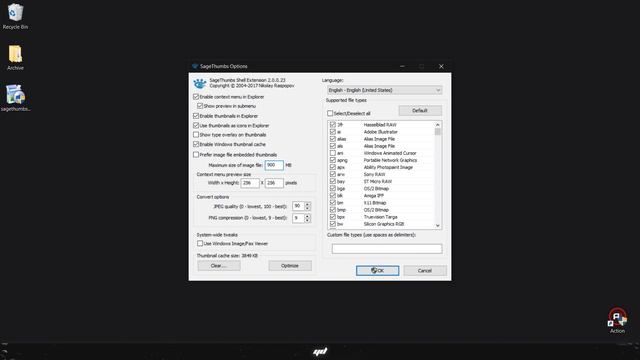Viewport: 640px width, 360px height.
Task: Uncheck Use thumbnails as icons in Explorer
Action: [196, 125]
